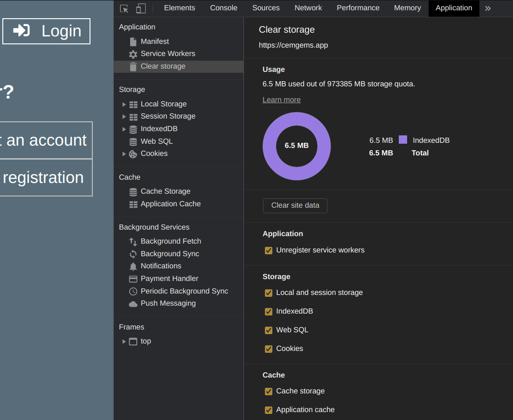This screenshot has height=420, width=513.
Task: Click the inspect element picker icon
Action: pyautogui.click(x=124, y=8)
